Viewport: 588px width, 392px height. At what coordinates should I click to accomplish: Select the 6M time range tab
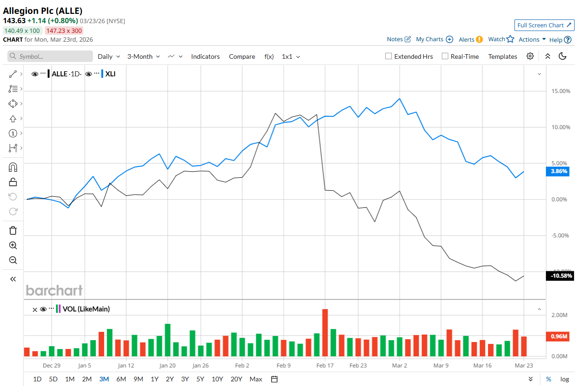coord(121,379)
